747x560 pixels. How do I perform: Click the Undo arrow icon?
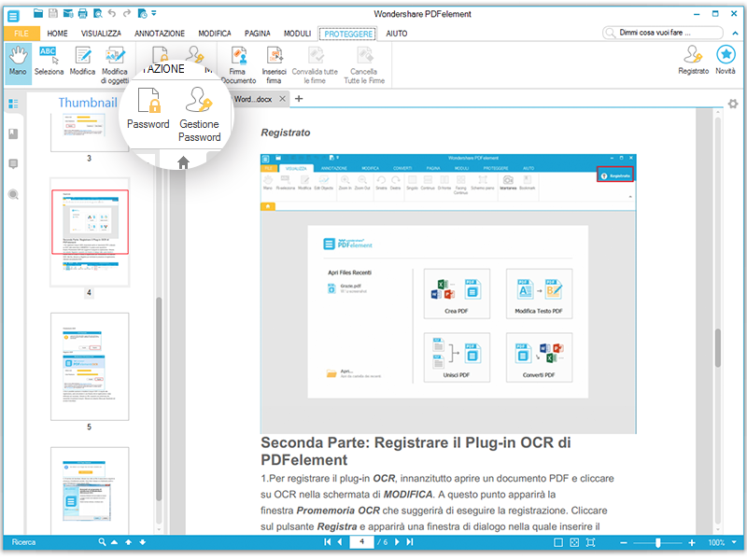pyautogui.click(x=112, y=13)
